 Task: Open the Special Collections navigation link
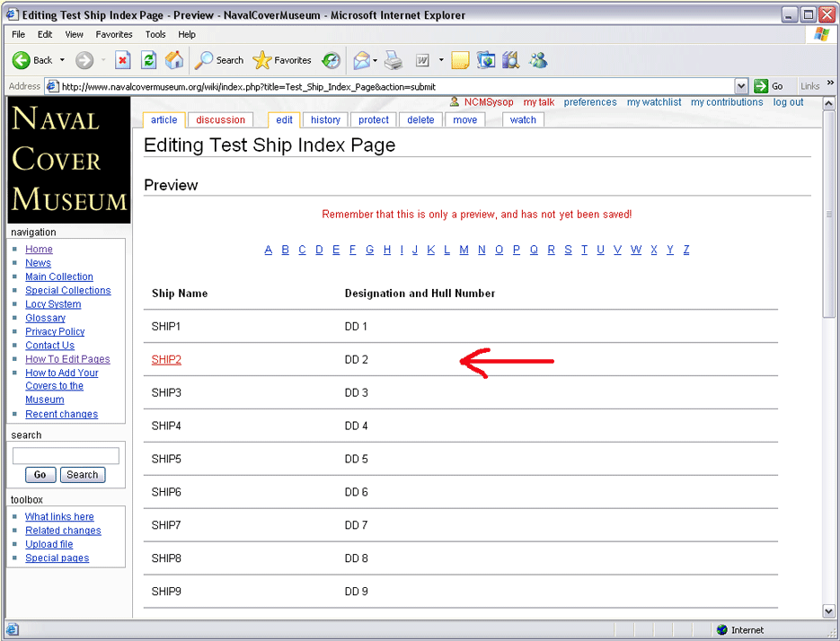pyautogui.click(x=67, y=291)
